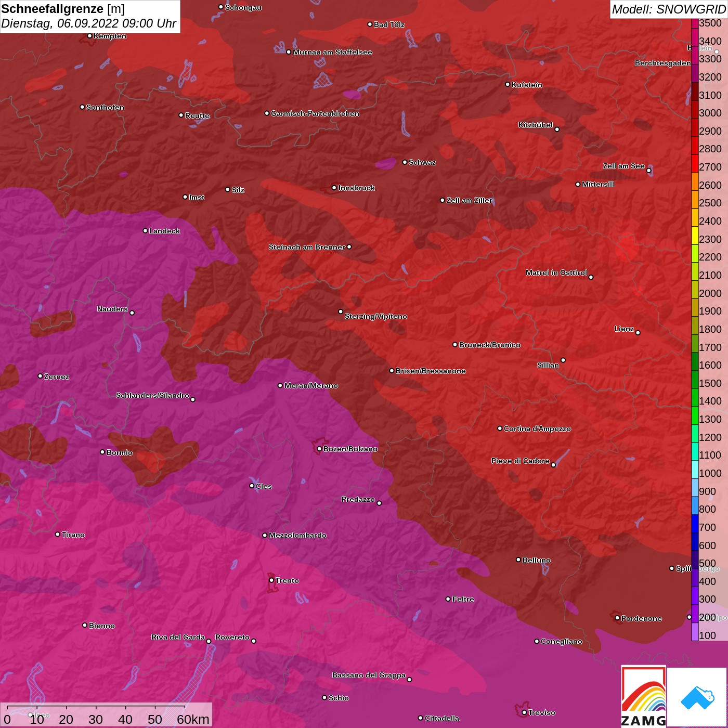Select the Kufstein label
The image size is (728, 728).
(x=527, y=85)
